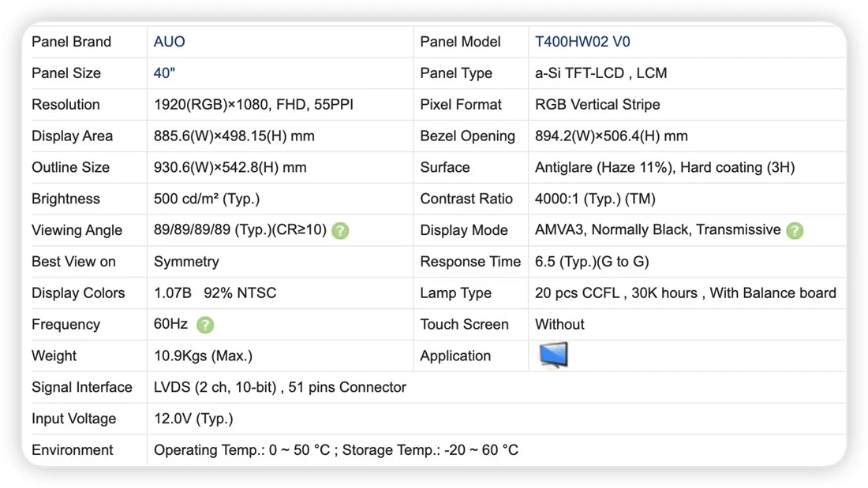Viewport: 868px width, 488px height.
Task: Click the TV monitor Application icon
Action: click(x=554, y=355)
